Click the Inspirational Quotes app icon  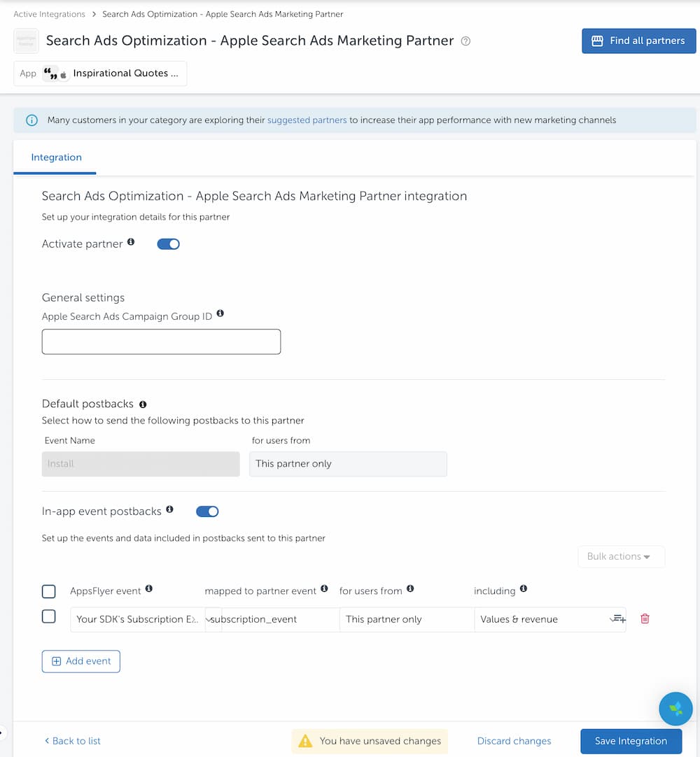pos(55,73)
